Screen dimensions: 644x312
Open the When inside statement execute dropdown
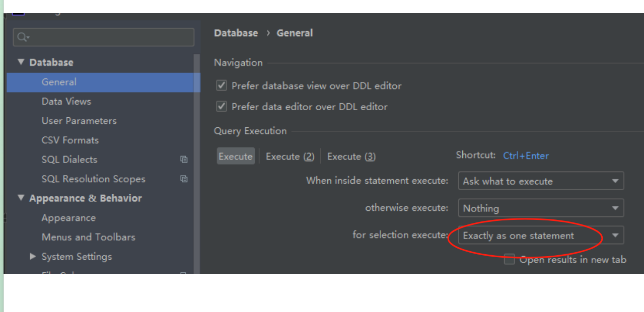pyautogui.click(x=540, y=181)
